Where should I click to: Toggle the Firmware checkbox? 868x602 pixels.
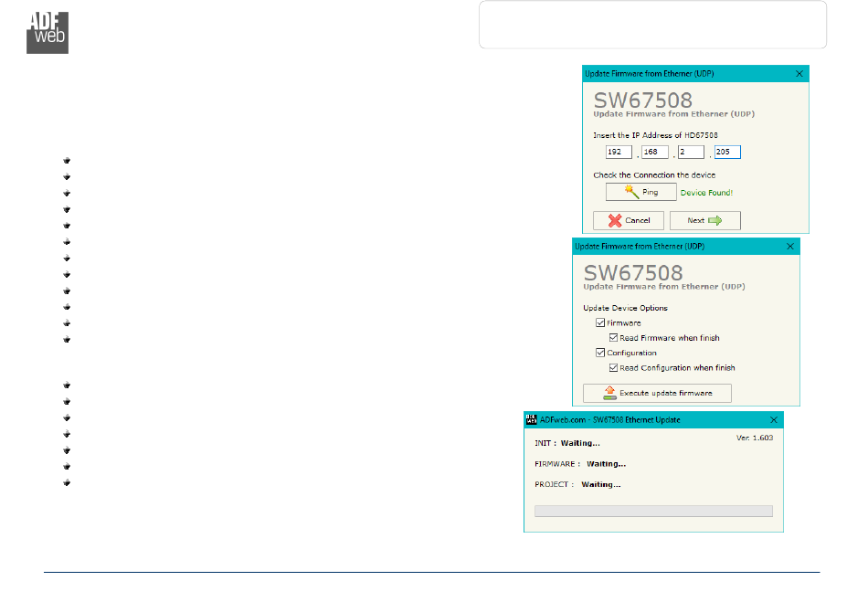click(x=600, y=323)
